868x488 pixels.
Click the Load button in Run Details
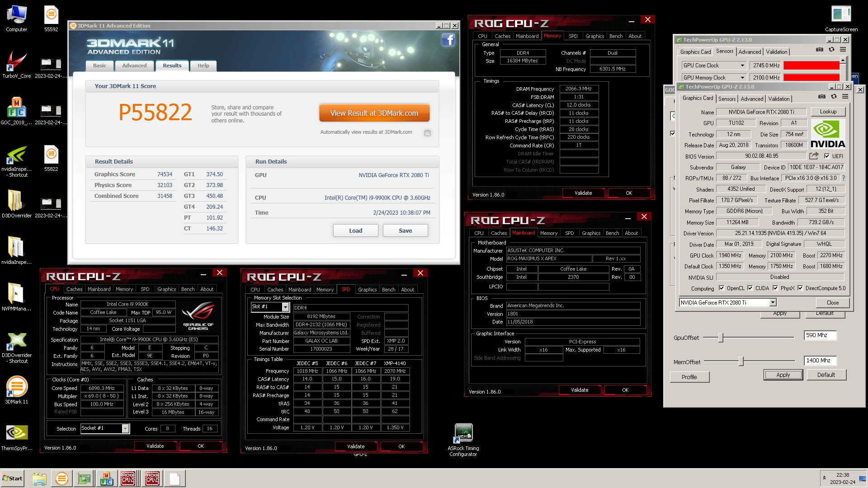(355, 230)
